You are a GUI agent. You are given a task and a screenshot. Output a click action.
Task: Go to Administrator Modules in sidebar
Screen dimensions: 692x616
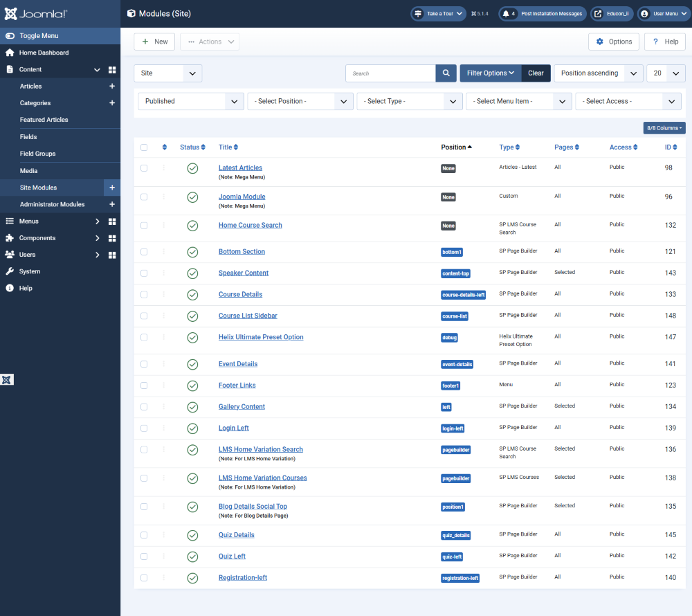[x=52, y=204]
